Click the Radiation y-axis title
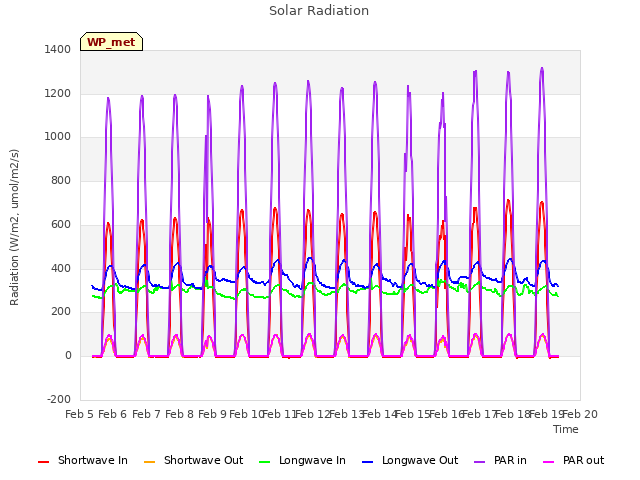The width and height of the screenshot is (640, 480). pos(14,227)
